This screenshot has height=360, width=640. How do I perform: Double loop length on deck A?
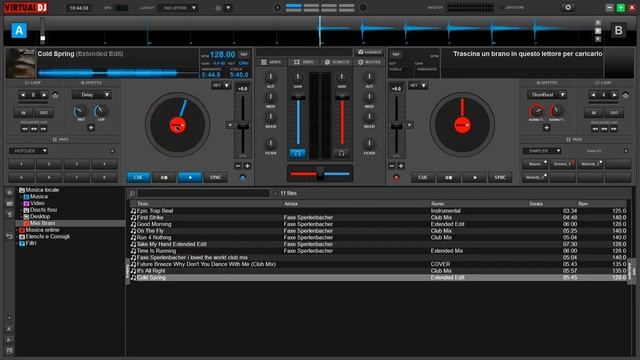click(x=44, y=95)
